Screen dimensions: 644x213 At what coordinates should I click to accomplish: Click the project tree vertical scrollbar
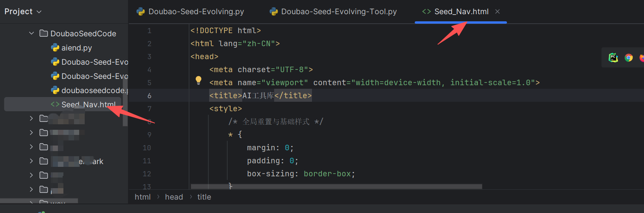125,102
